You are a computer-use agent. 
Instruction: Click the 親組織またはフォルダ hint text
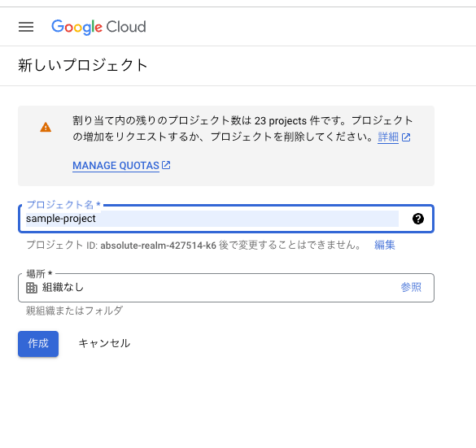tap(74, 311)
